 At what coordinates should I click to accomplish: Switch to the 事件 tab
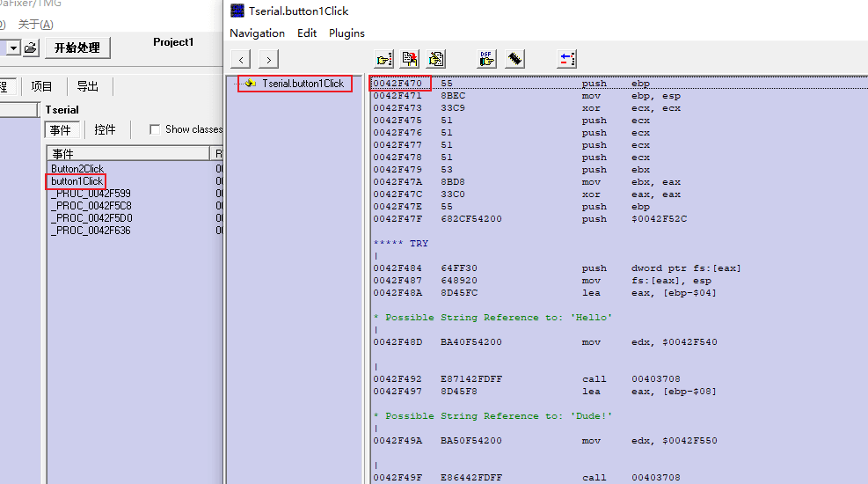click(62, 129)
